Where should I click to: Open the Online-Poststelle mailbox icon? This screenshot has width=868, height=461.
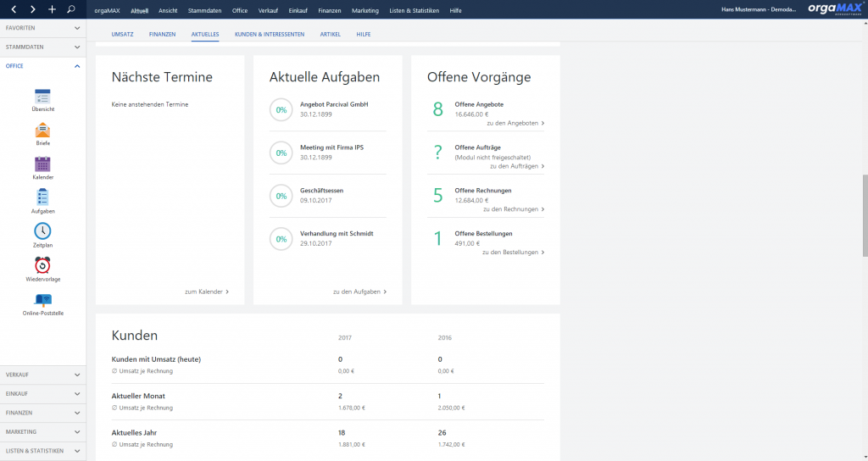pos(42,300)
